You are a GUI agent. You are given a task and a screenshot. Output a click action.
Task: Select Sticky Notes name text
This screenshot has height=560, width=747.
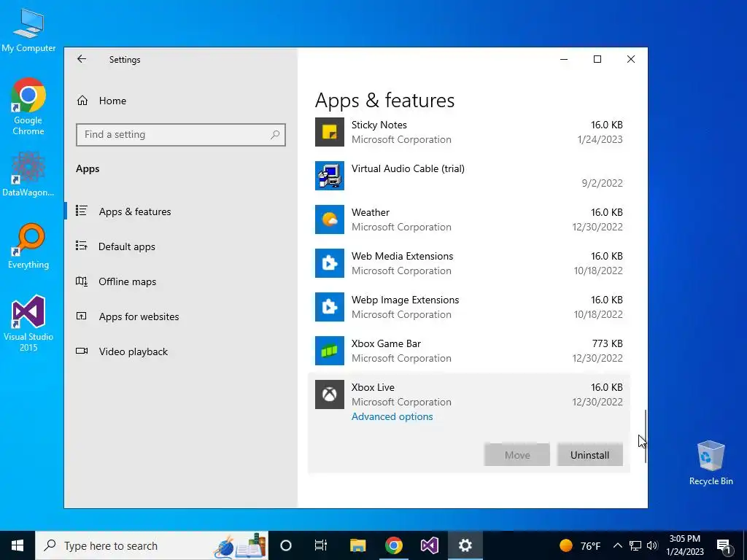pyautogui.click(x=379, y=125)
